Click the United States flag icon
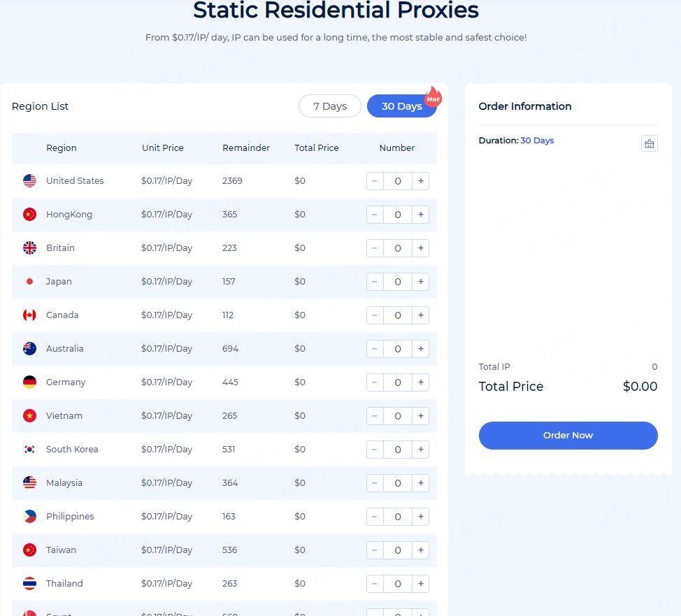The height and width of the screenshot is (616, 681). [x=29, y=181]
